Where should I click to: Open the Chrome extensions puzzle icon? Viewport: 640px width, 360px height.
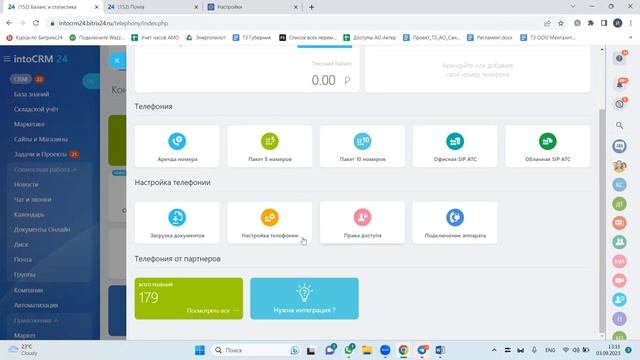[591, 23]
